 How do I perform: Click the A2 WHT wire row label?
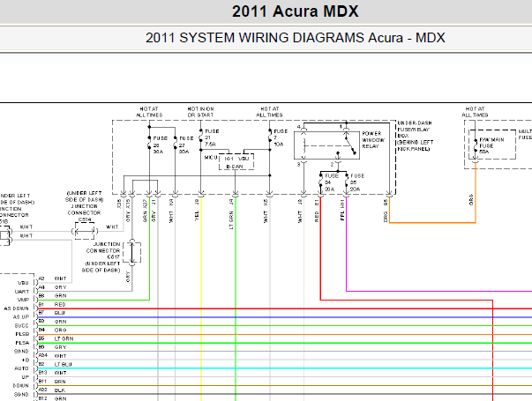(52, 278)
